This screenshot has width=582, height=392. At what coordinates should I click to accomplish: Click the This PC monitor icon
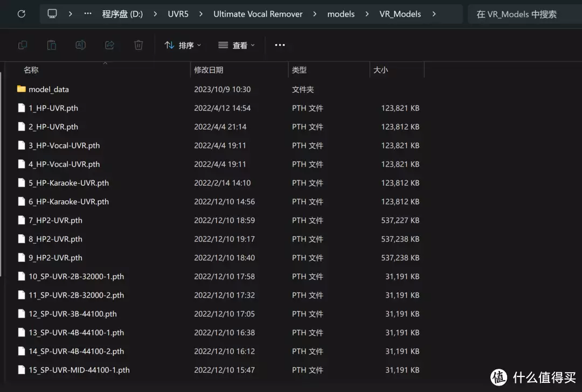(x=52, y=14)
